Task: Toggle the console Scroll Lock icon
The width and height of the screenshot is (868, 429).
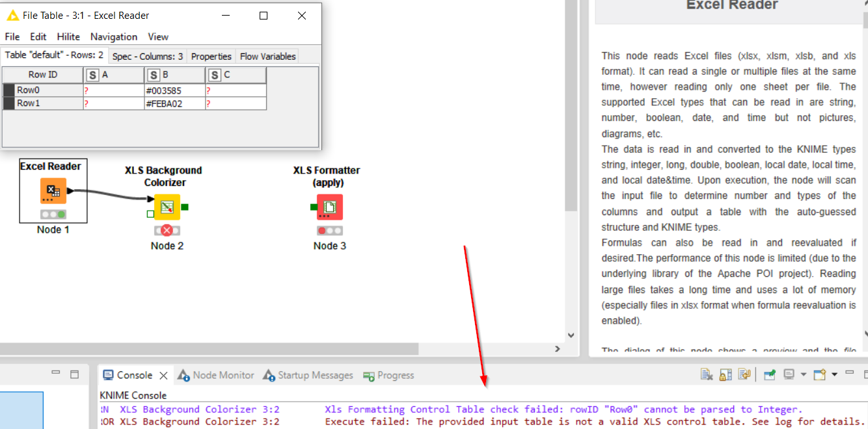Action: 726,374
